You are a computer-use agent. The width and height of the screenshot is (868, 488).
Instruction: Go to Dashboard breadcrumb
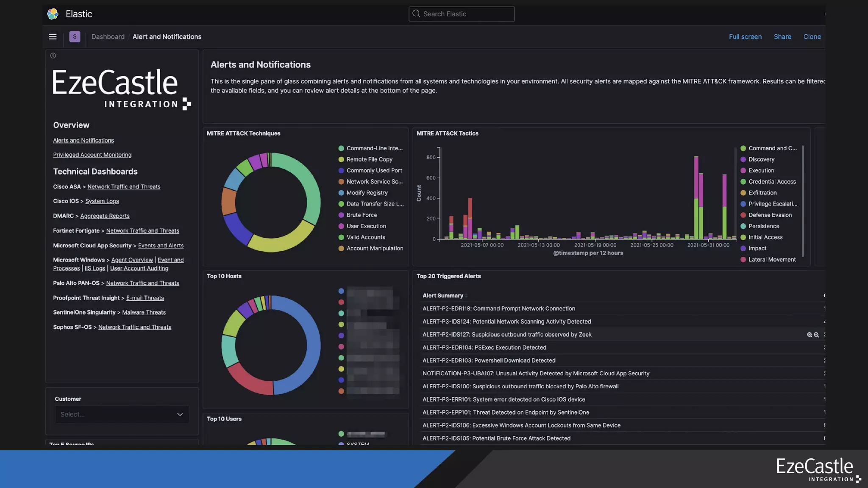108,37
